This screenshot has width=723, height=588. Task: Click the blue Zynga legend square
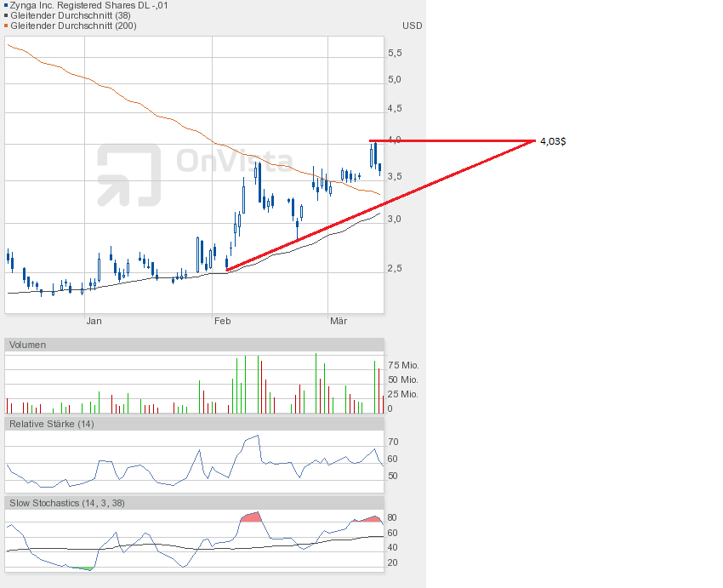click(5, 5)
